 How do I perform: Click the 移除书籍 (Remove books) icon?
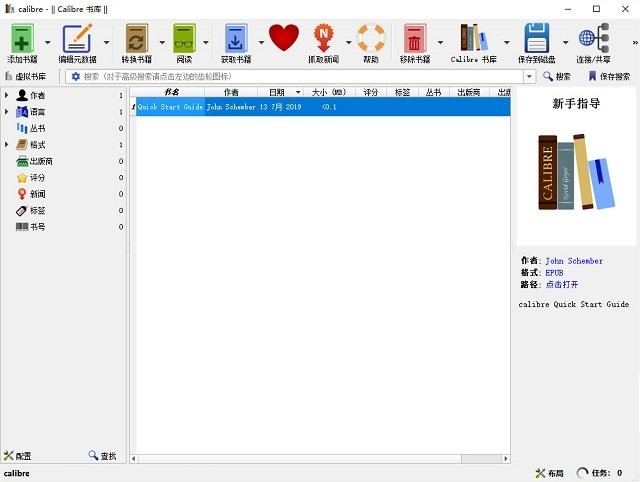(414, 39)
